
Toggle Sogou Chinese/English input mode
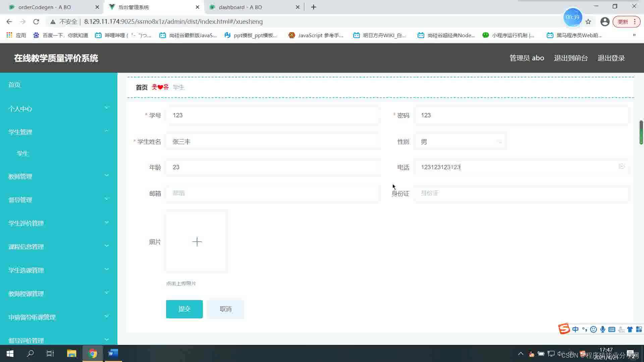point(576,329)
